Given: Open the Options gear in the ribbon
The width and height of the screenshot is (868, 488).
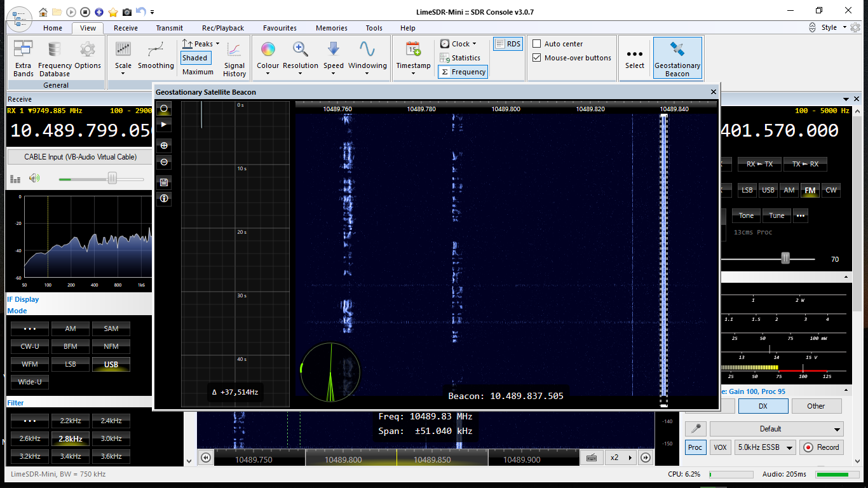Looking at the screenshot, I should coord(88,56).
